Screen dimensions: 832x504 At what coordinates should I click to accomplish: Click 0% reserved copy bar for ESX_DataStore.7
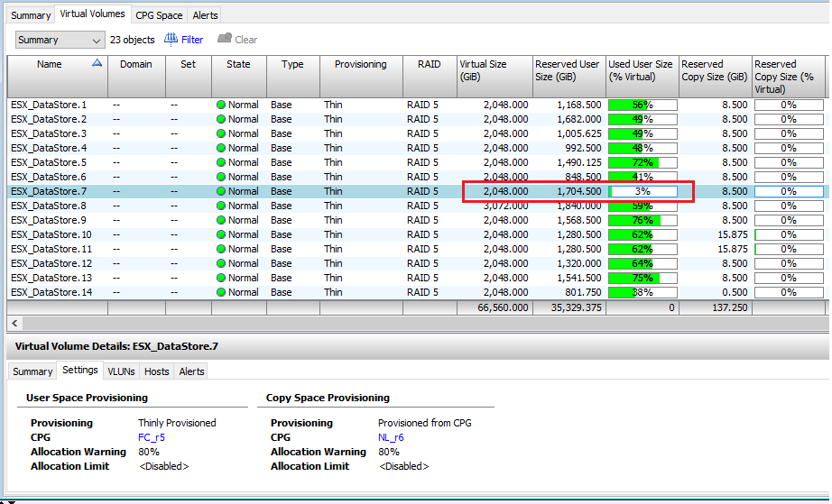click(x=789, y=191)
